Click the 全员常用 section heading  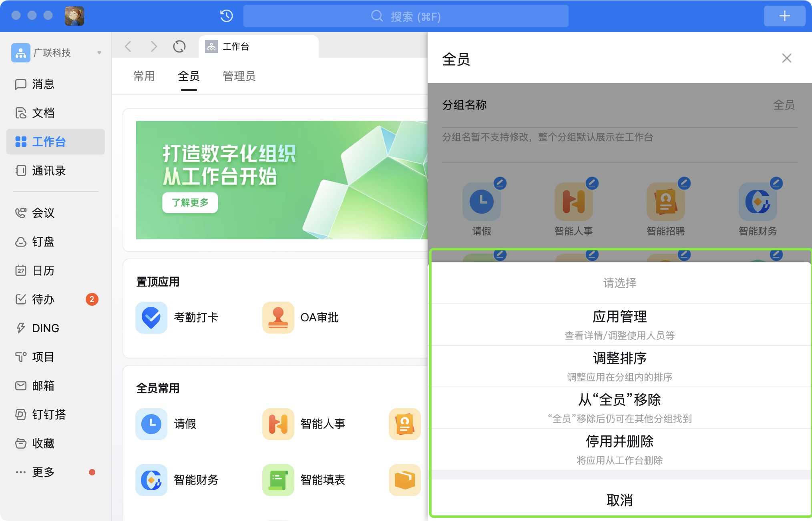tap(158, 388)
